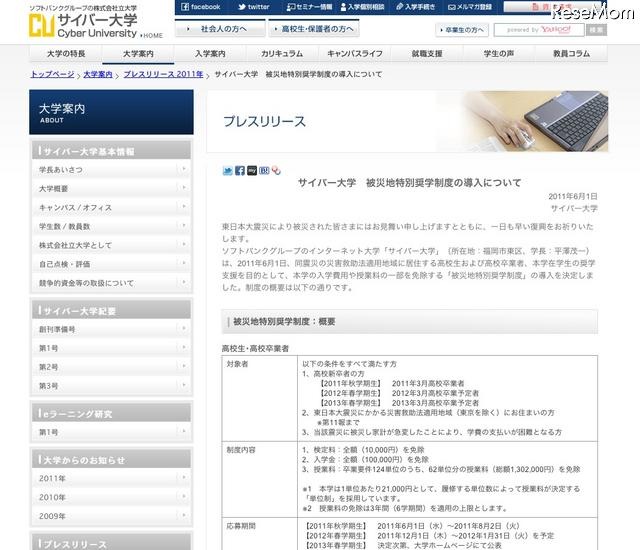The image size is (640, 550).
Task: Open 第3号 in the sidebar
Action: (x=111, y=386)
